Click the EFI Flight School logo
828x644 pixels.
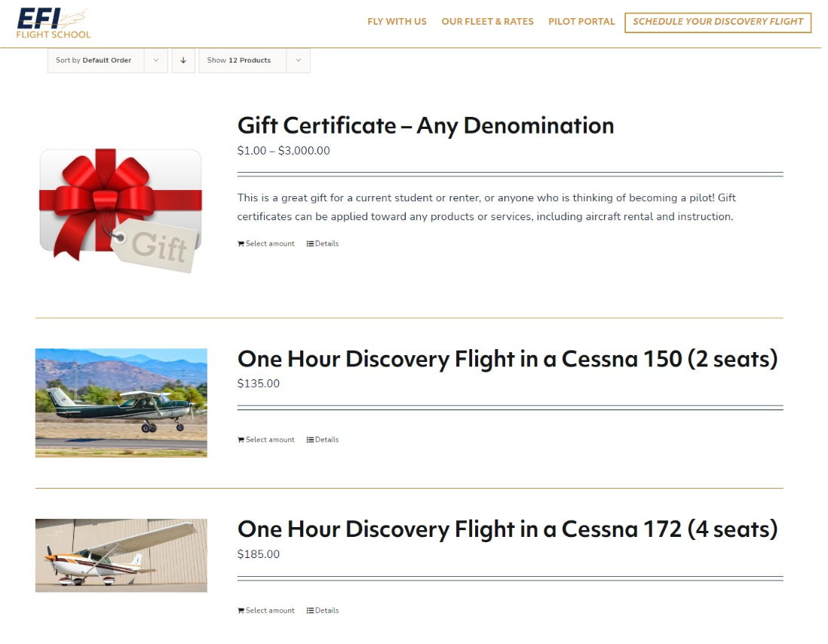[x=54, y=23]
